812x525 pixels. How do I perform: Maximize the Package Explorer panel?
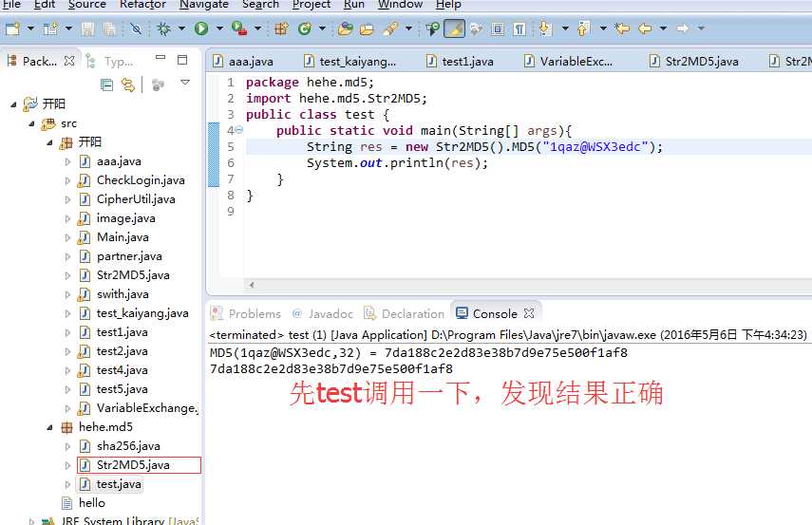(182, 60)
